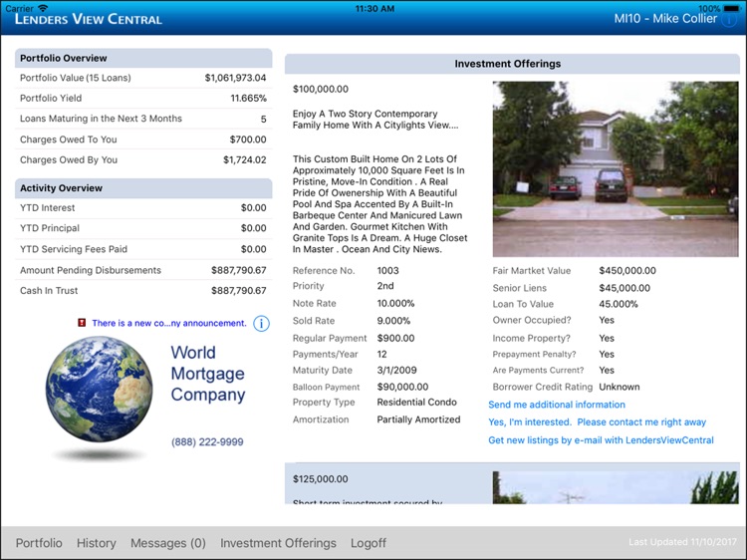Tap the YTD Servicing Fees Paid row
This screenshot has height=560, width=747.
click(142, 249)
